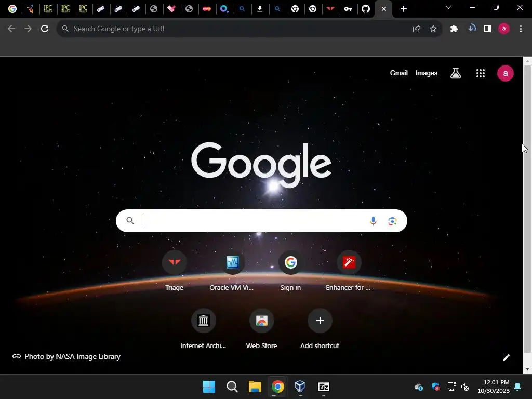Share this page icon in address bar
Image resolution: width=532 pixels, height=399 pixels.
(x=417, y=29)
